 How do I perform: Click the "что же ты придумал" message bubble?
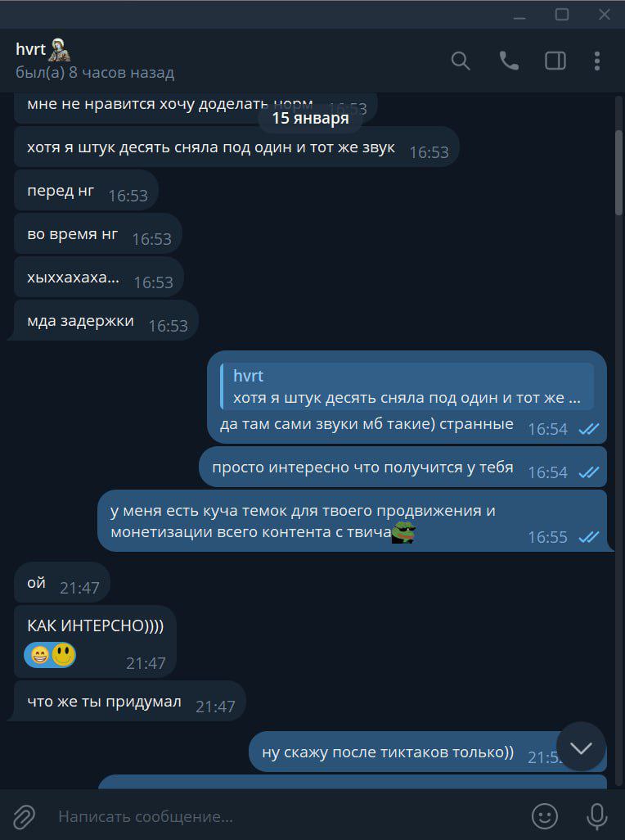coord(129,702)
